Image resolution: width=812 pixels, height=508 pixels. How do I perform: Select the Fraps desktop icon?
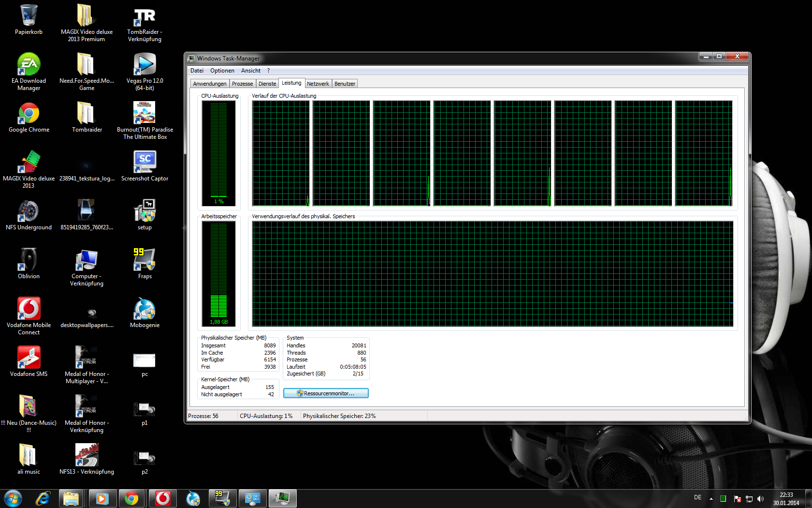coord(145,264)
